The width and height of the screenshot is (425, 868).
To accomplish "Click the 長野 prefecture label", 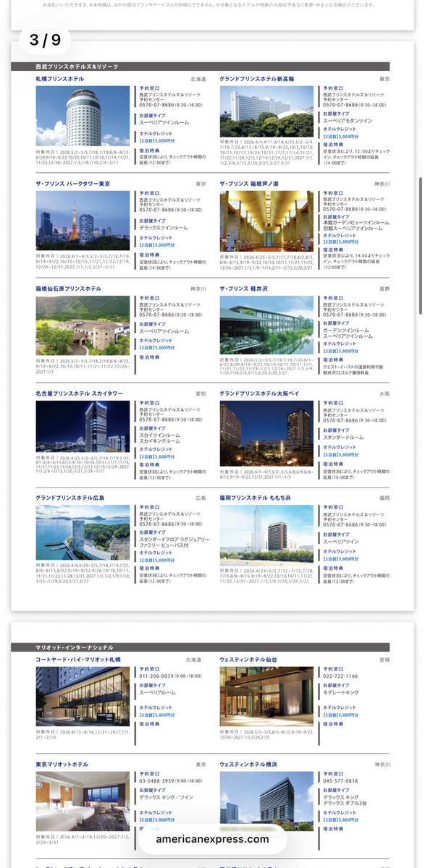I will click(x=385, y=289).
